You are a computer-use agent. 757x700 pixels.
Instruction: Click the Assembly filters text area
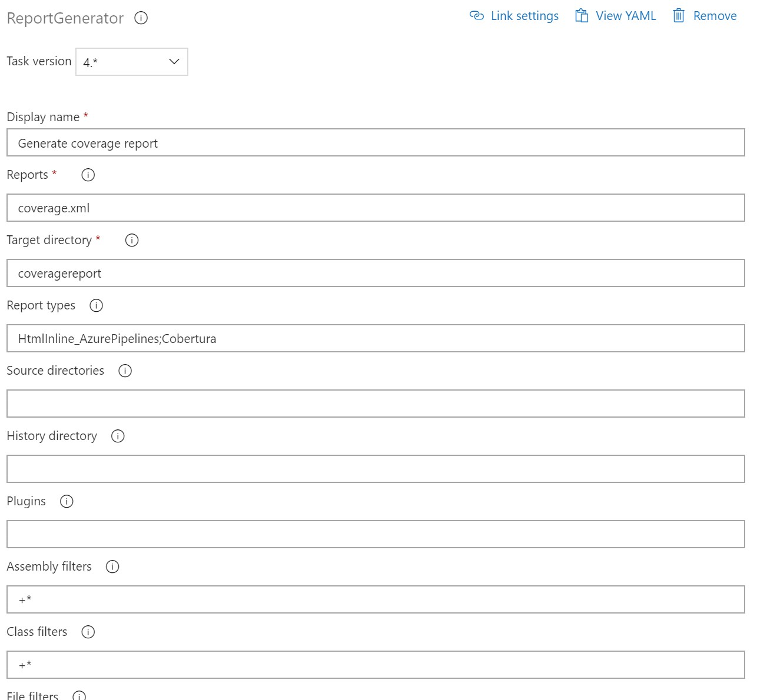376,600
